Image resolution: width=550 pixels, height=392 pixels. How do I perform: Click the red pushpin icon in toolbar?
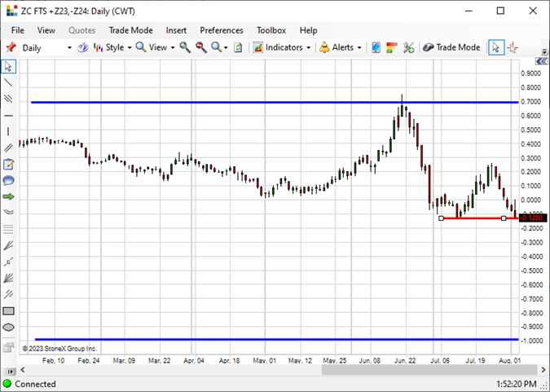(11, 47)
